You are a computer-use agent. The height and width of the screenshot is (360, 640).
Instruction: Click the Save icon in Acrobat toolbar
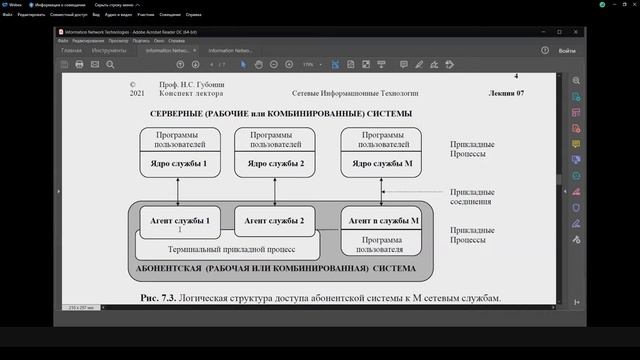point(64,64)
